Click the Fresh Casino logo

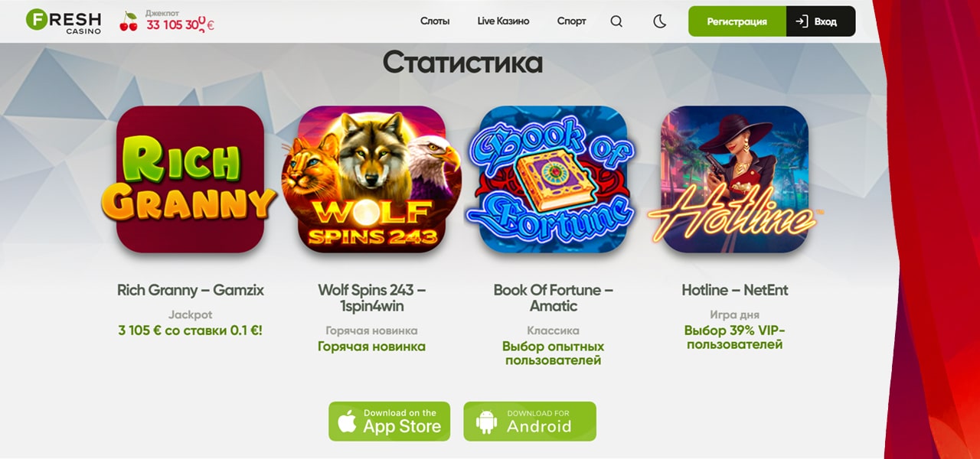[64, 21]
